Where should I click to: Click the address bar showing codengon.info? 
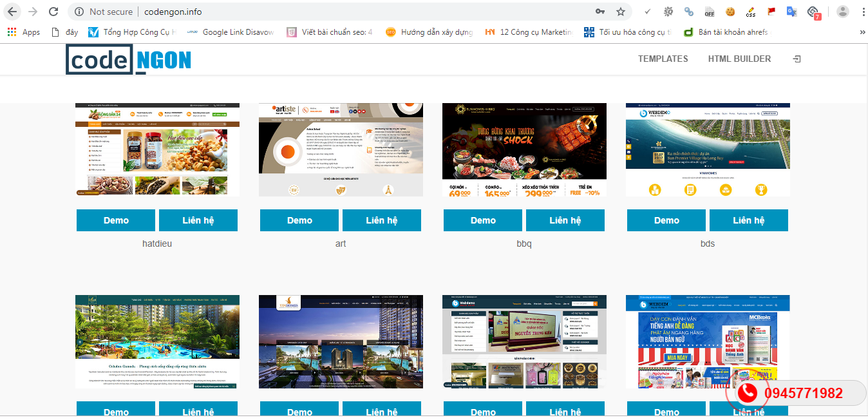click(x=335, y=12)
